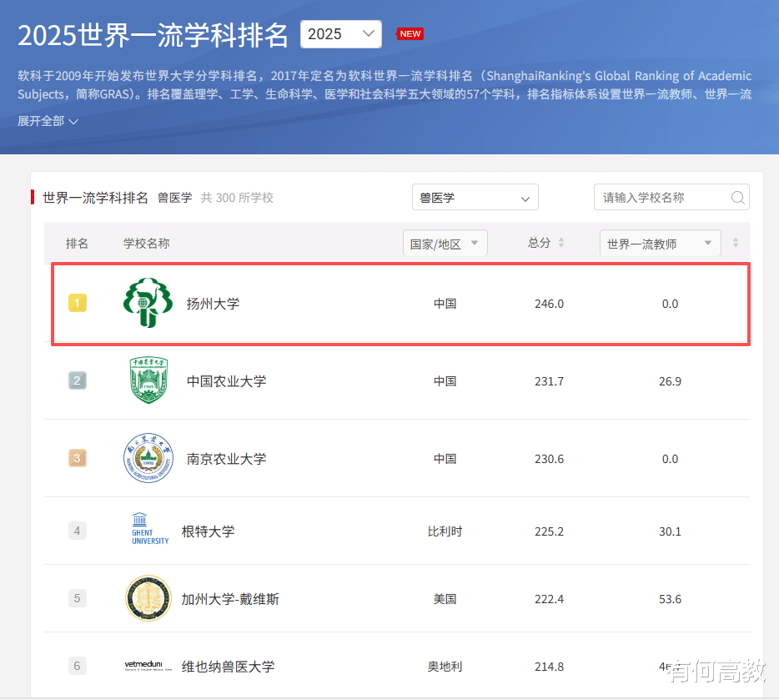Click the 世界一流学科排名 section heading
Screen dimensions: 779x700
coord(95,198)
